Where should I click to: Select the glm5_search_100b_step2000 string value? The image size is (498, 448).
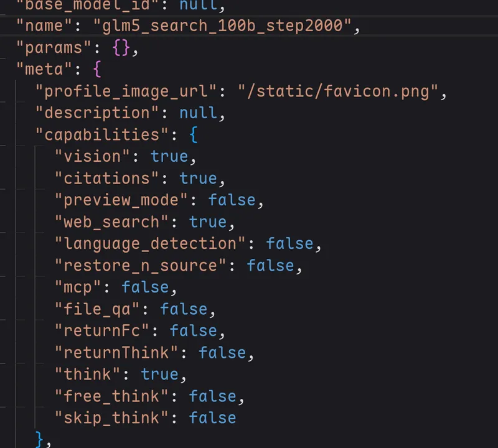point(222,26)
